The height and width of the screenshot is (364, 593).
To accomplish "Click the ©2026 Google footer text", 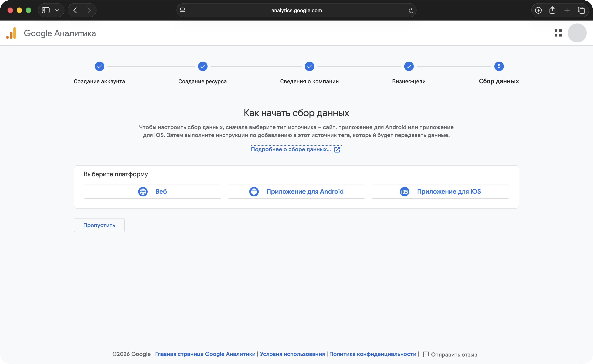I will [131, 354].
